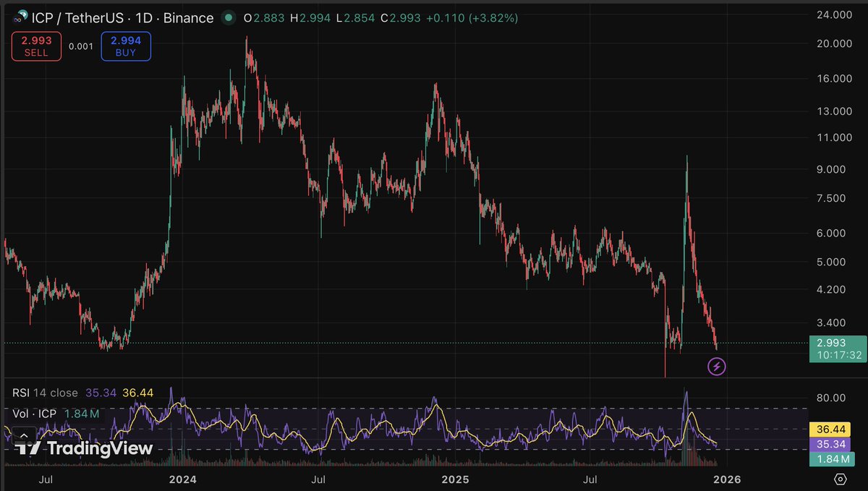868x491 pixels.
Task: Click the 0.001 spread value
Action: coord(80,46)
